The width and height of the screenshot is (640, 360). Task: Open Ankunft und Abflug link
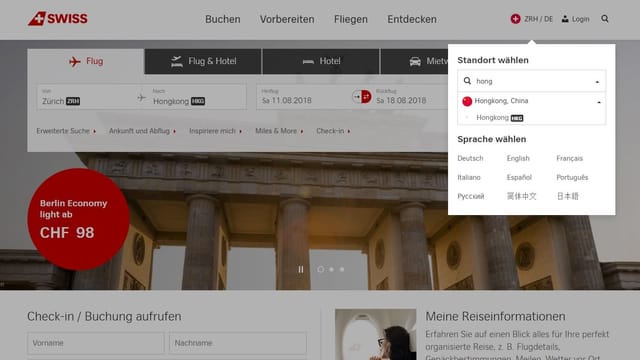[142, 131]
